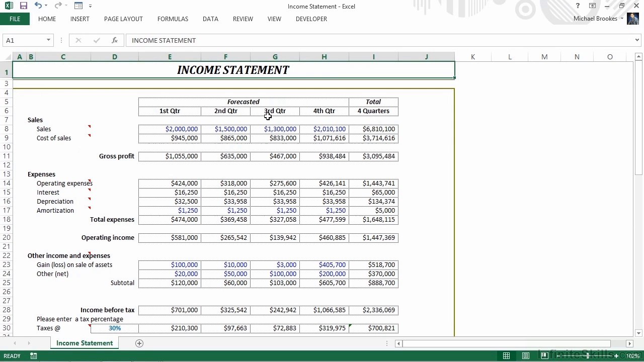
Task: Click the Enter checkmark icon in formula bar
Action: (96, 40)
